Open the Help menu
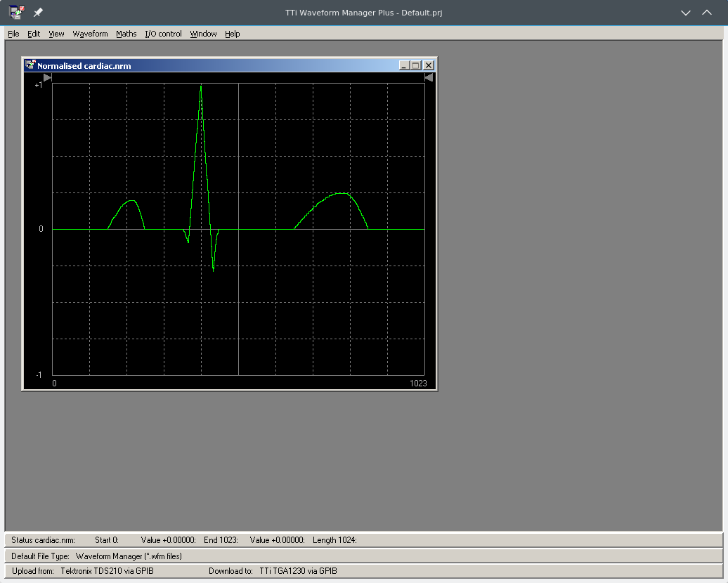This screenshot has width=728, height=583. tap(232, 34)
